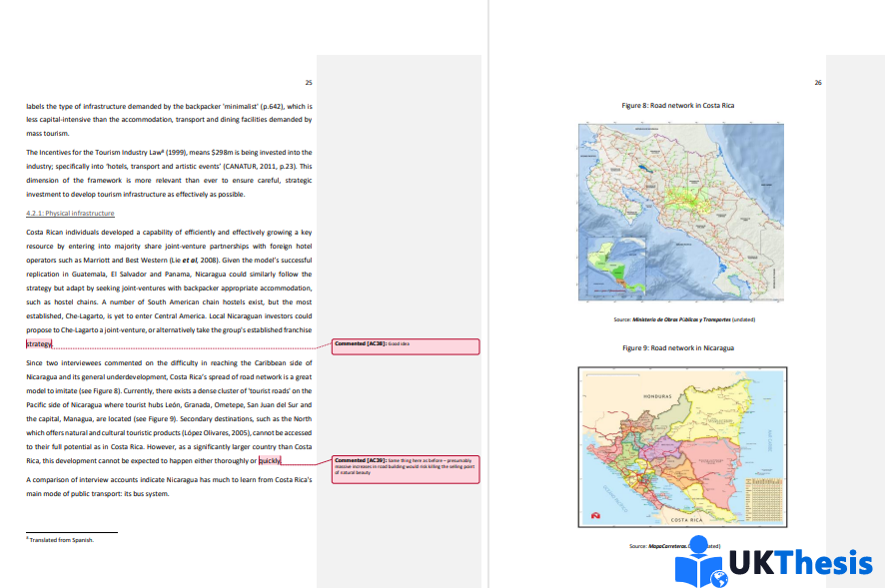Screen dimensions: 885x588
Task: Click the "4.2.1: Physical infrastructure" heading
Action: coord(70,214)
